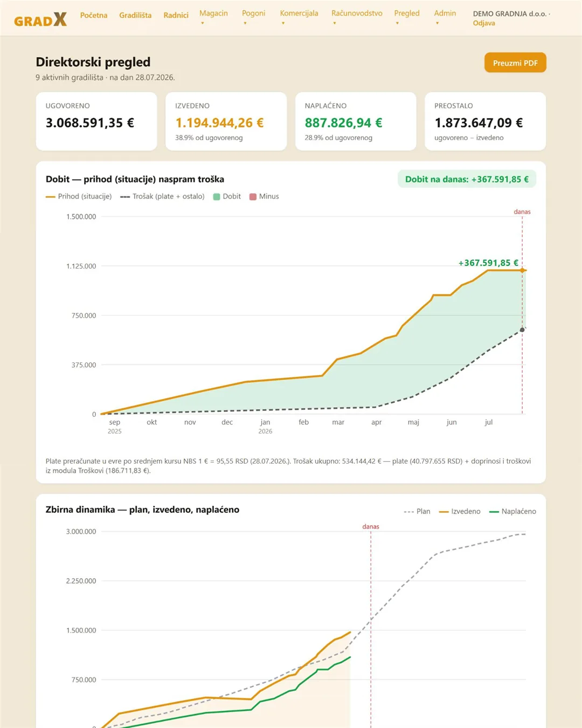Open the Računovodstvo dropdown arrow
The height and width of the screenshot is (728, 582).
tap(334, 23)
